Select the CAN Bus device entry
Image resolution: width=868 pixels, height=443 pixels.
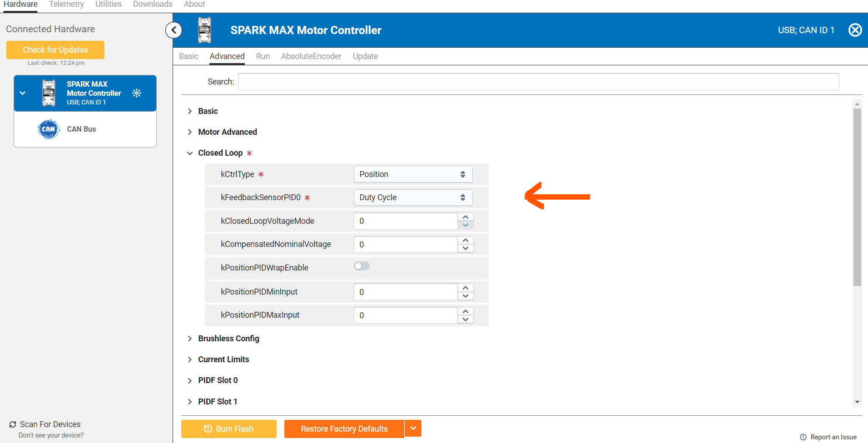(85, 129)
